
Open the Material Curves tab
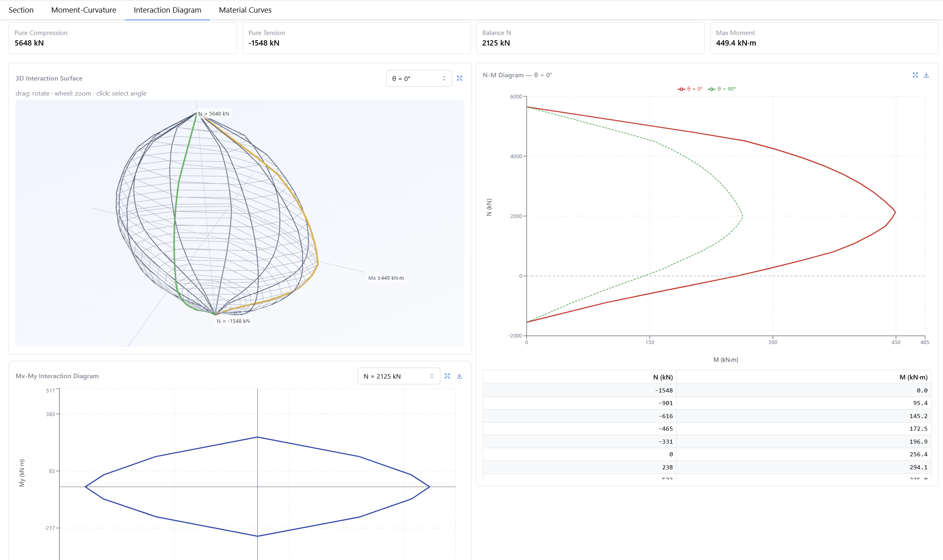pos(245,10)
